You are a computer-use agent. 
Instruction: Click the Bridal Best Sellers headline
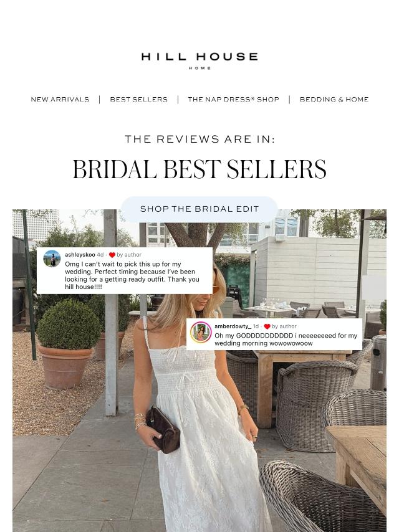(x=199, y=169)
